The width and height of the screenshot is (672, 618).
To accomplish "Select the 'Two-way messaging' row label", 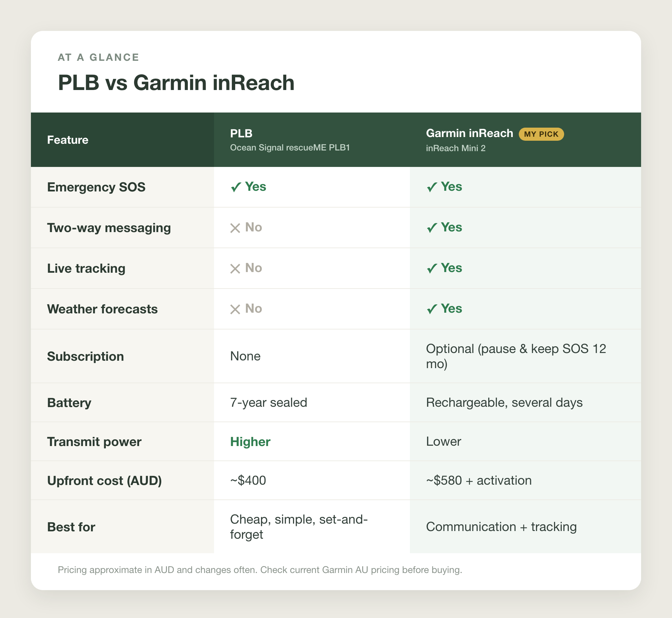I will [109, 228].
